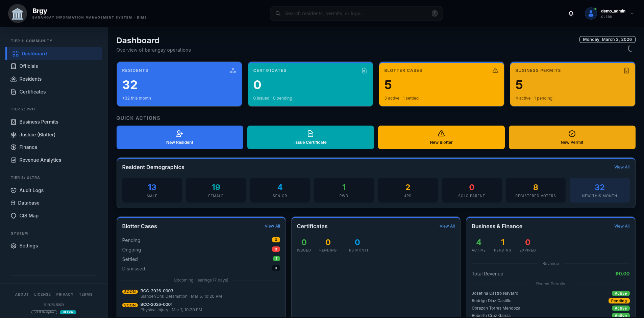
Task: View All in Blotter Cases panel
Action: click(272, 226)
